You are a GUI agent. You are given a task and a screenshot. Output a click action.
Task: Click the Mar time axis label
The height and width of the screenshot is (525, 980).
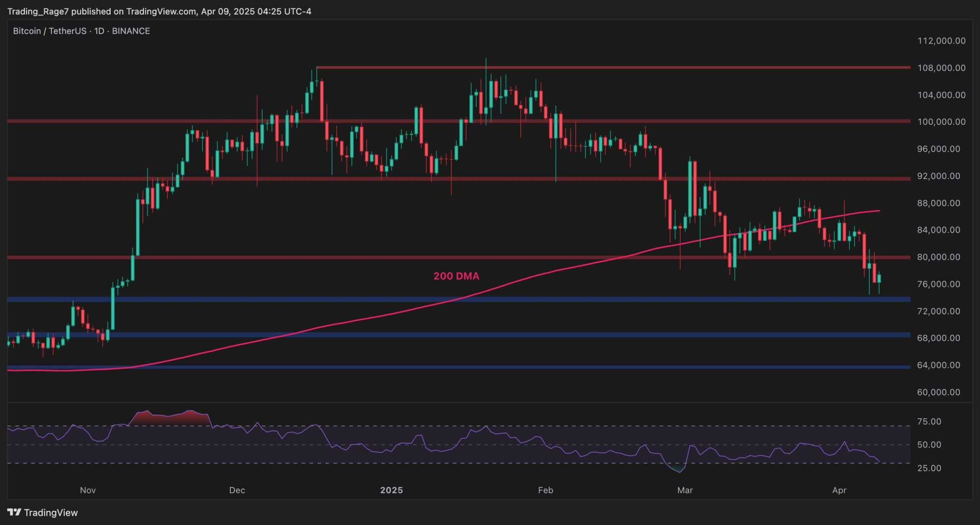[x=684, y=490]
